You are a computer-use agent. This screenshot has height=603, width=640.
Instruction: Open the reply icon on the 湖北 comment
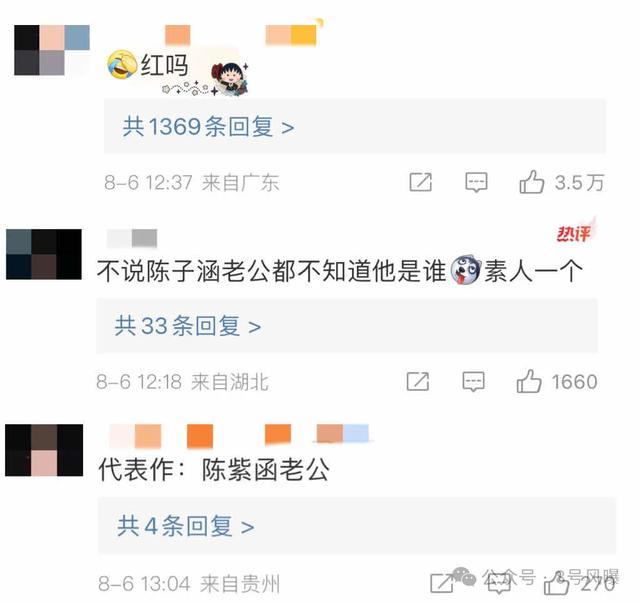[x=473, y=382]
